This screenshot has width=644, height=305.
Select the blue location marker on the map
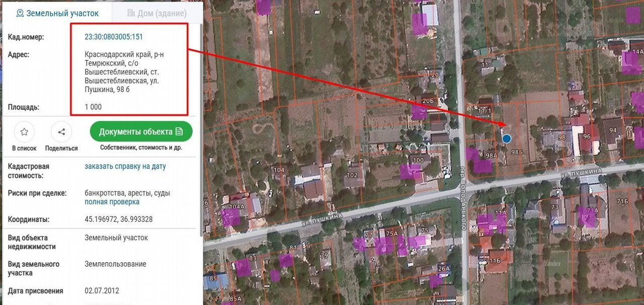(x=507, y=138)
